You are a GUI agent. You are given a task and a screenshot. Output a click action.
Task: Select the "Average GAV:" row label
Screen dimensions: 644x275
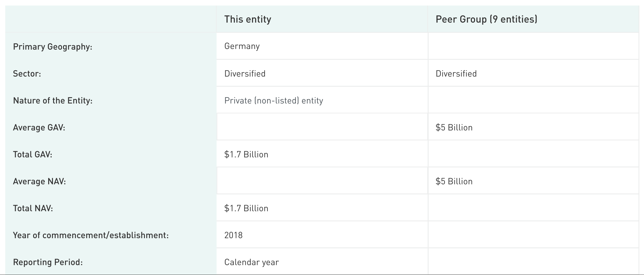39,128
